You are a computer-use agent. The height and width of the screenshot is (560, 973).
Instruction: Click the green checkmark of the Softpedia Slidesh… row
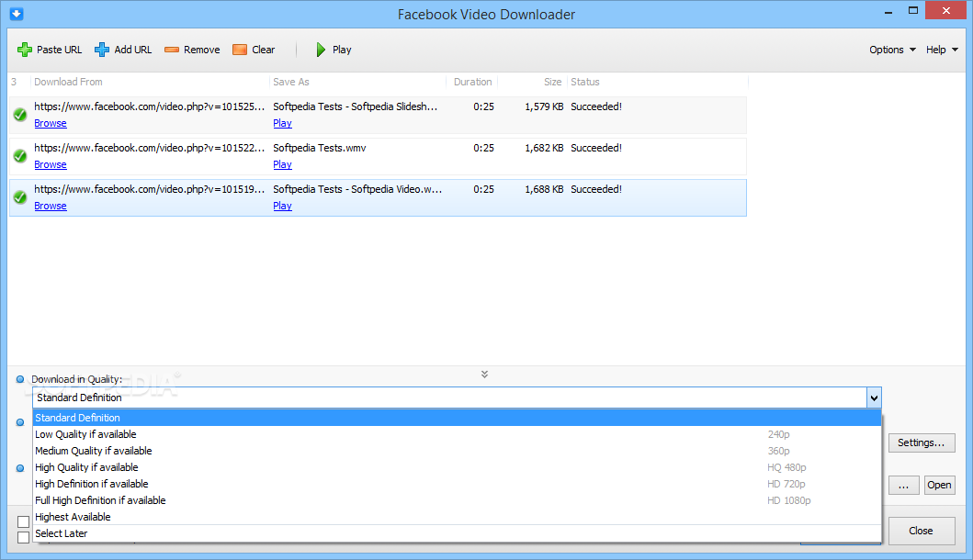(x=20, y=115)
